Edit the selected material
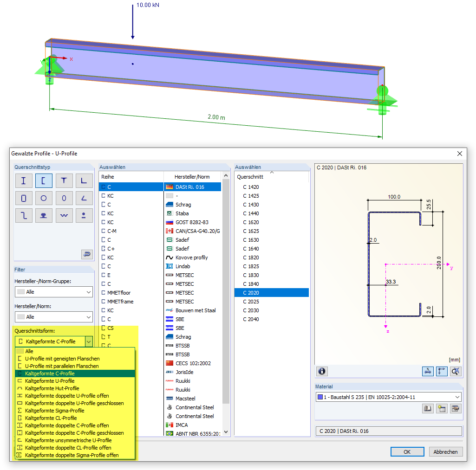Image resolution: width=476 pixels, height=470 pixels. [x=456, y=408]
